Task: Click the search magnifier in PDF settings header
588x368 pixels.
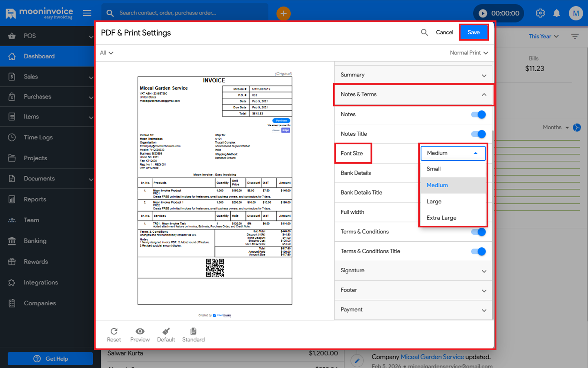Action: 424,32
